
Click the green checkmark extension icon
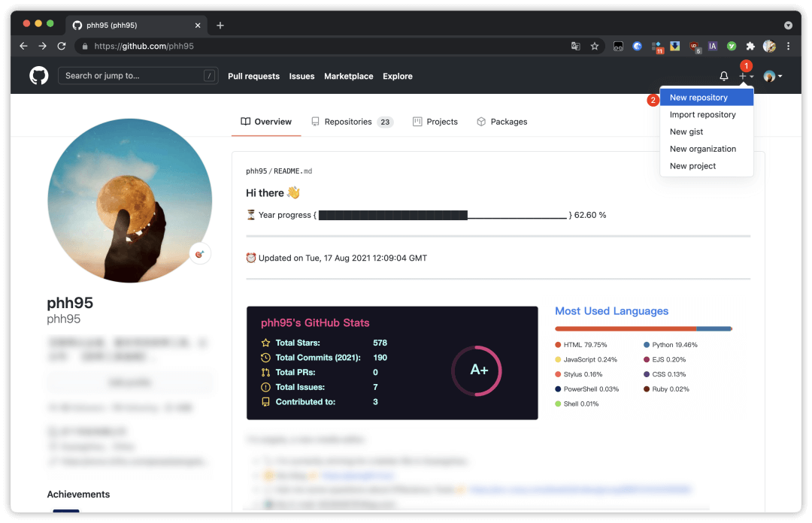pyautogui.click(x=732, y=46)
